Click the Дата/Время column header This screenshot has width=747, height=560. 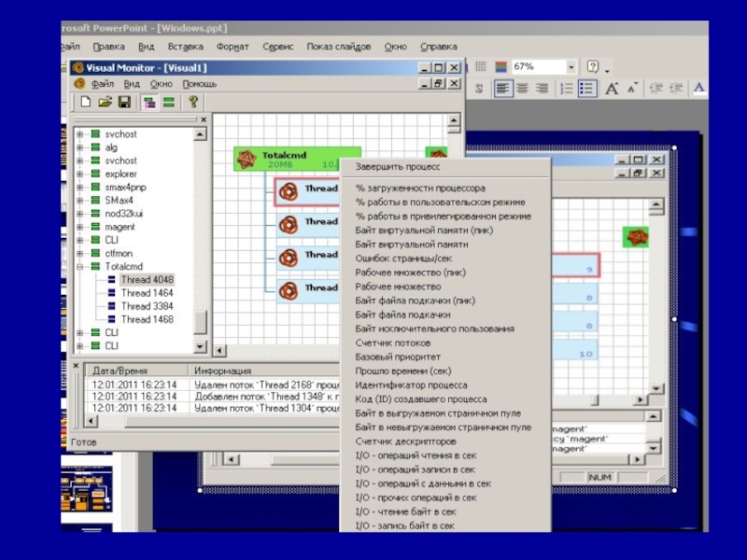pyautogui.click(x=136, y=371)
